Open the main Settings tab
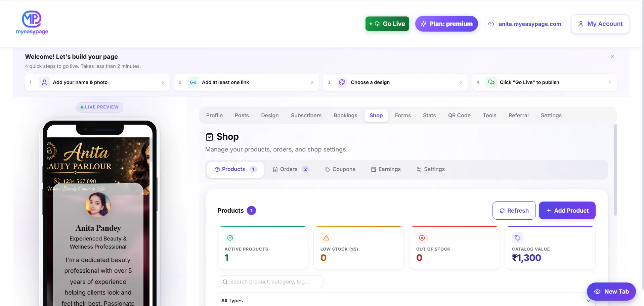Viewport: 644px width, 306px height. (551, 116)
